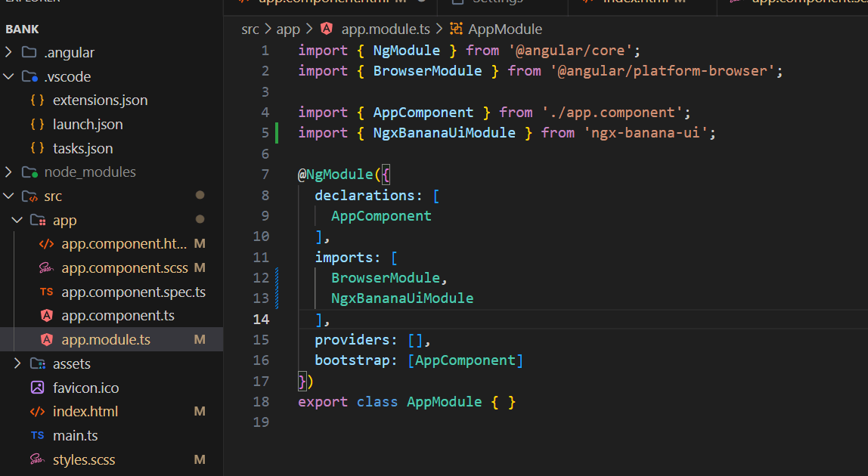
Task: Open app.component.scss file
Action: 125,268
